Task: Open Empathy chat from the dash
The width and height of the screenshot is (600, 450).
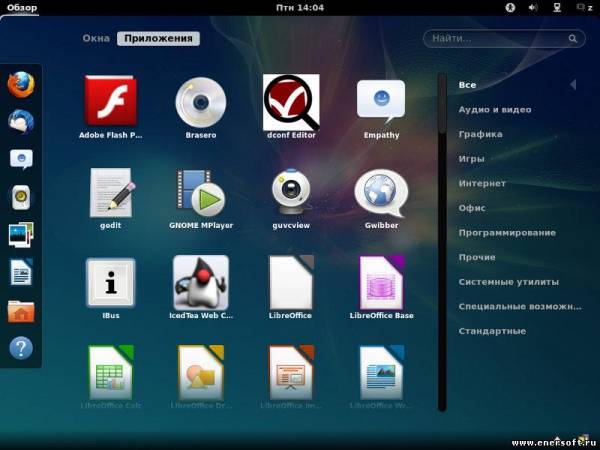Action: [21, 159]
